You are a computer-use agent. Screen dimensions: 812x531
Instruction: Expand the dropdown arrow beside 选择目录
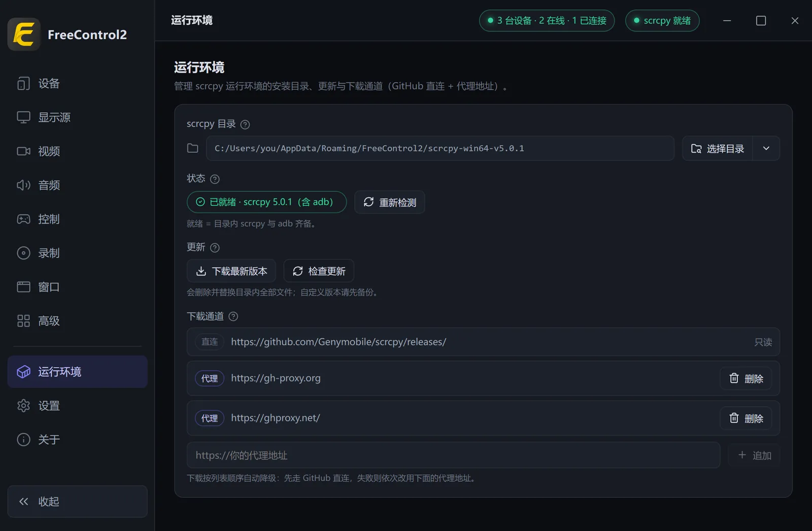766,149
